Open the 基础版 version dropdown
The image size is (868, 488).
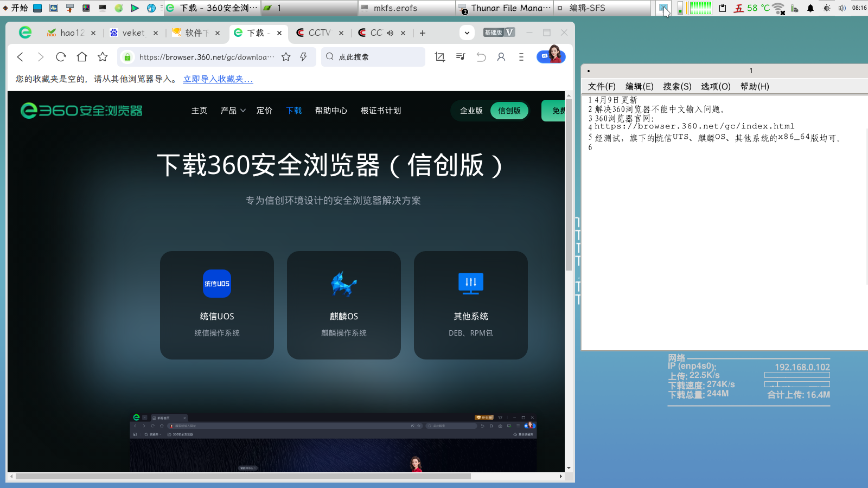[x=494, y=33]
